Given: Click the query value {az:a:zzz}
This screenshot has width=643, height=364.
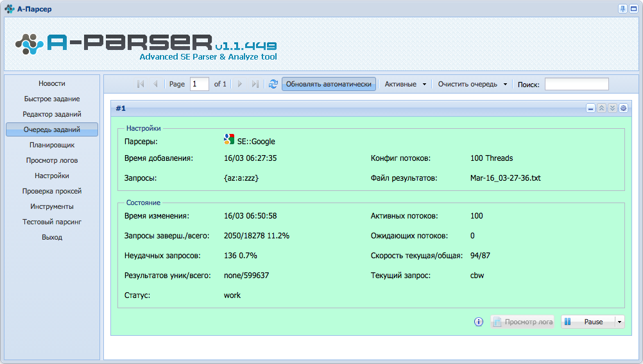Looking at the screenshot, I should coord(241,178).
